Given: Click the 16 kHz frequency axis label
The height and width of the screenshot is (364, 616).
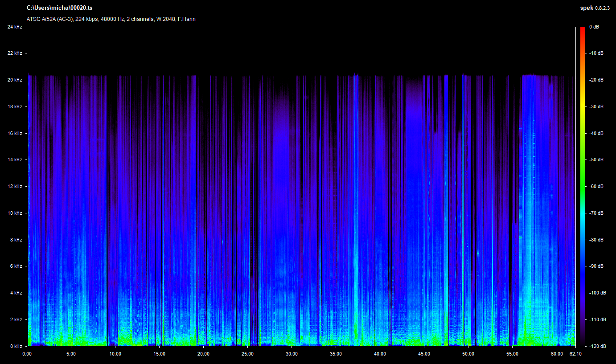Looking at the screenshot, I should pos(15,133).
